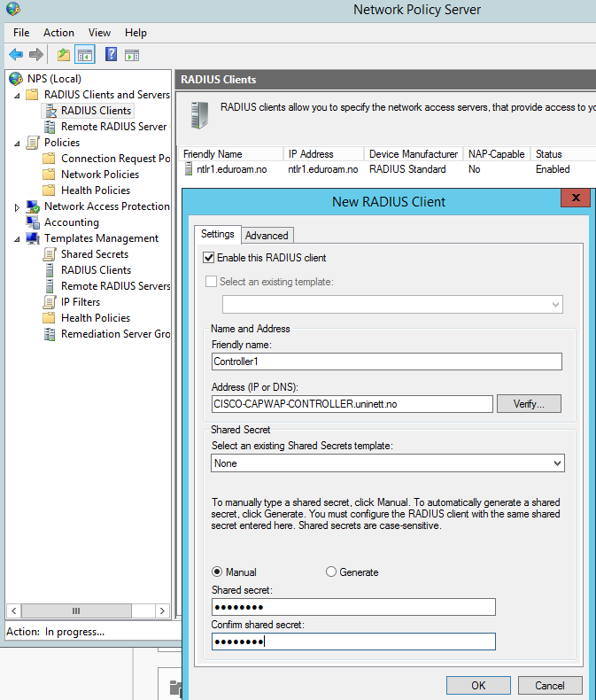Click the tree scrollbar right arrow
596x700 pixels.
click(162, 611)
